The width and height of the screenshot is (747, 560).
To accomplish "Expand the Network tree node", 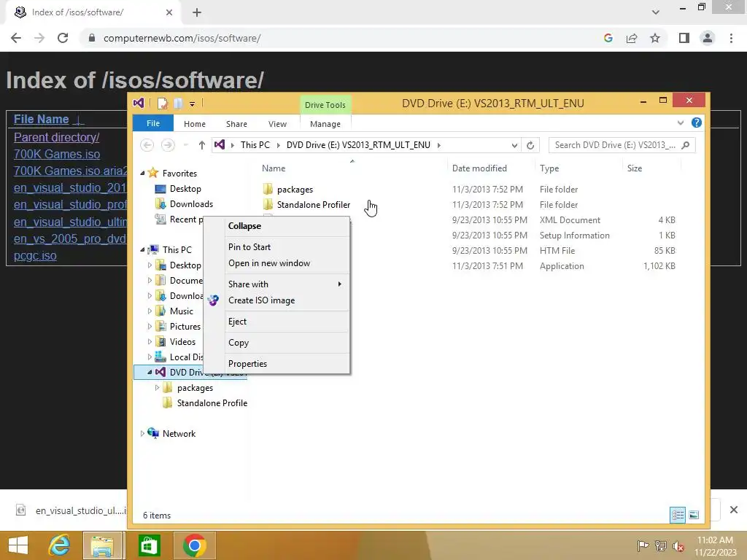I will click(x=142, y=433).
